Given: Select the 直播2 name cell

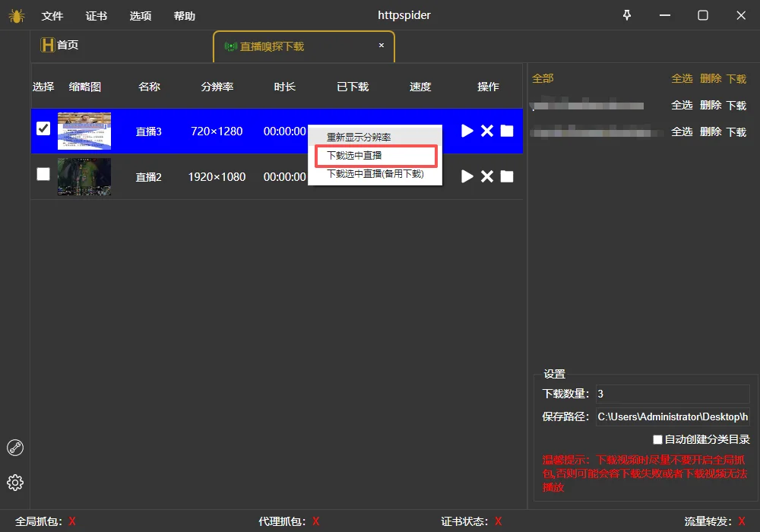Looking at the screenshot, I should pyautogui.click(x=148, y=177).
